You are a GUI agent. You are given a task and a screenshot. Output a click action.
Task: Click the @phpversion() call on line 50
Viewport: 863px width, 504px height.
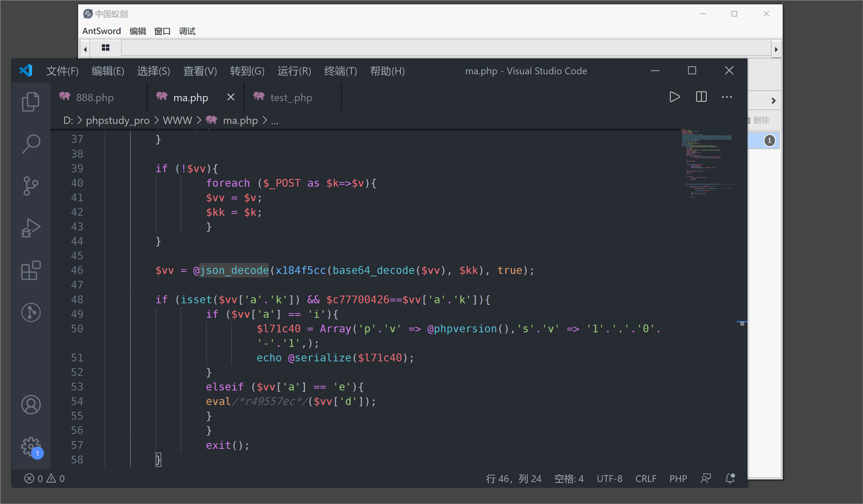tap(468, 329)
